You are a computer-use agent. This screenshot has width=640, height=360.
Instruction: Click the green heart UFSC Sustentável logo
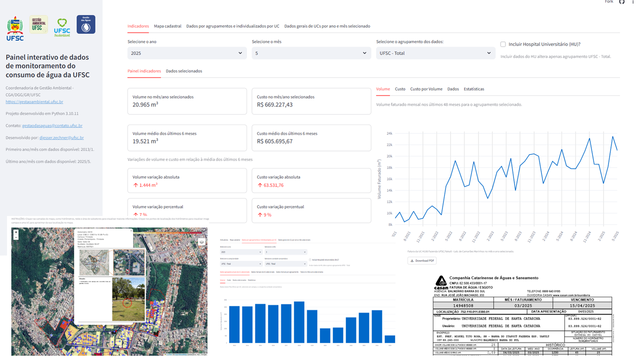coord(62,27)
